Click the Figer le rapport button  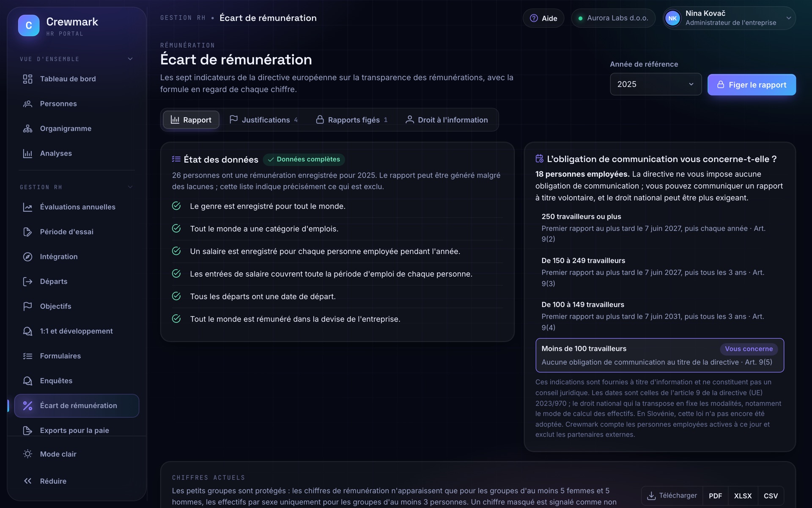[x=752, y=85]
